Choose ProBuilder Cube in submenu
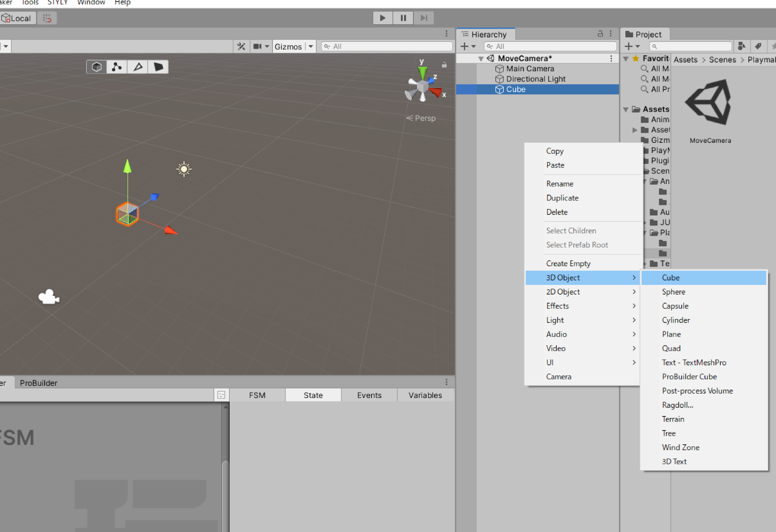Image resolution: width=776 pixels, height=532 pixels. click(x=704, y=377)
